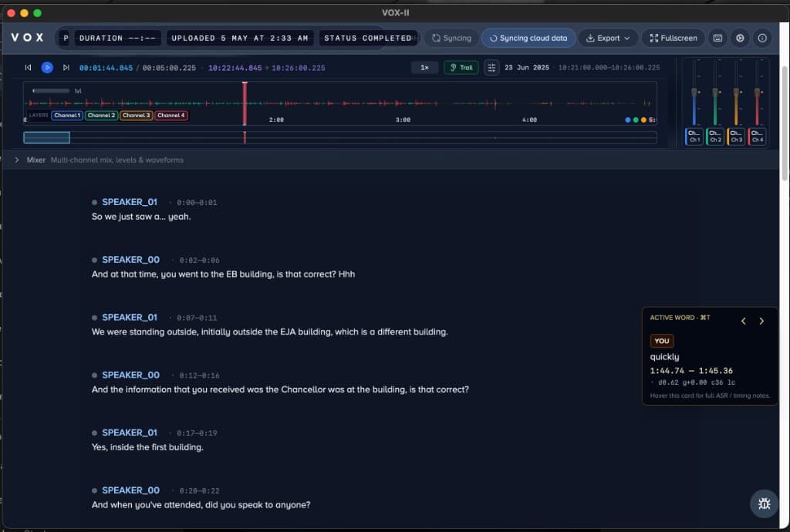Screen dimensions: 790x532
Task: Click the green dot on waveform
Action: pos(636,120)
